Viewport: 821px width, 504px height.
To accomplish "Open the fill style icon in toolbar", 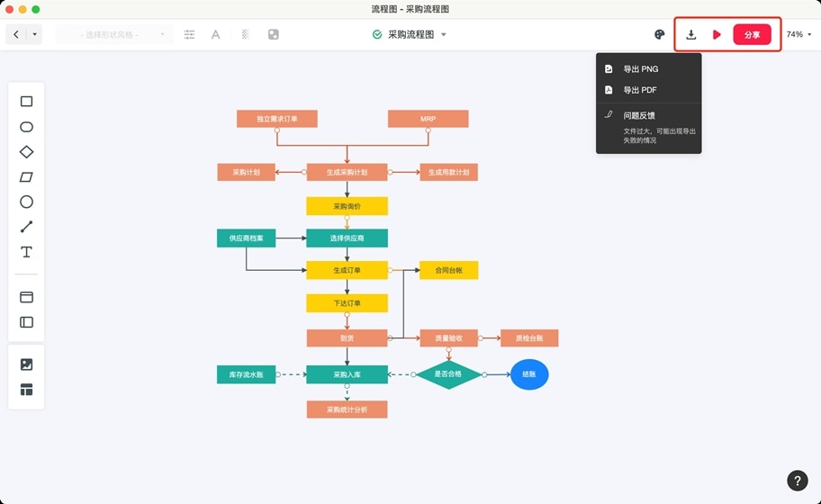I will click(274, 34).
